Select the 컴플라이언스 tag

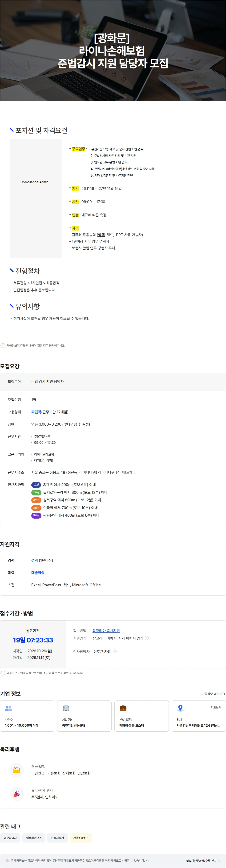coord(34,838)
